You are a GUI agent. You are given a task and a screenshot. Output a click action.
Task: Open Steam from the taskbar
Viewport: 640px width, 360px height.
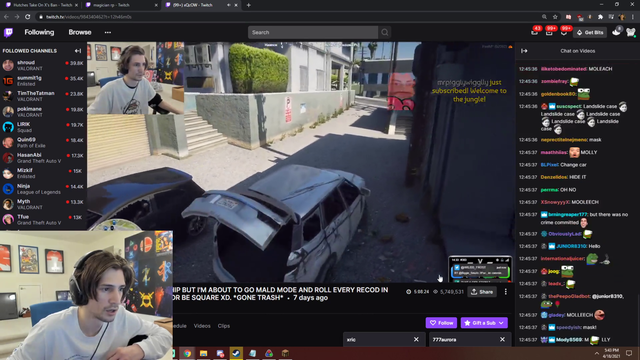point(236,353)
